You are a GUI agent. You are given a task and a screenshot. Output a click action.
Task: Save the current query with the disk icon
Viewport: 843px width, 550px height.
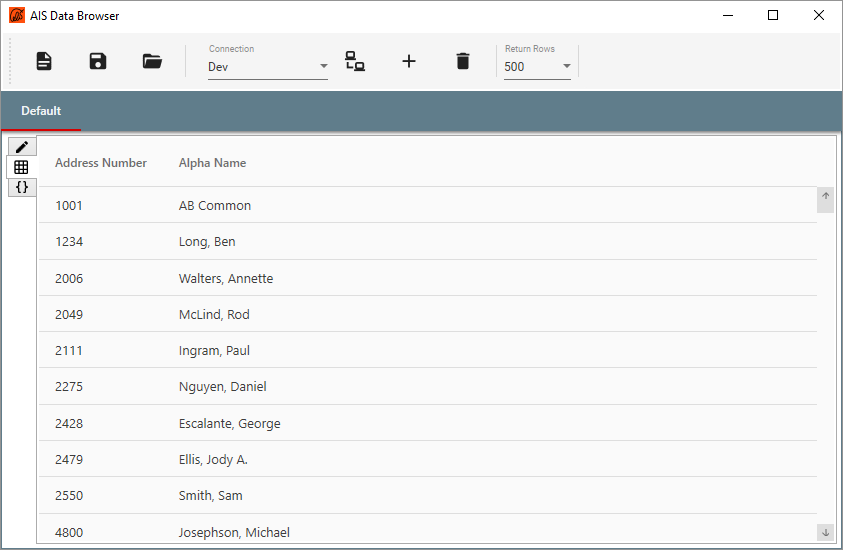pos(98,61)
